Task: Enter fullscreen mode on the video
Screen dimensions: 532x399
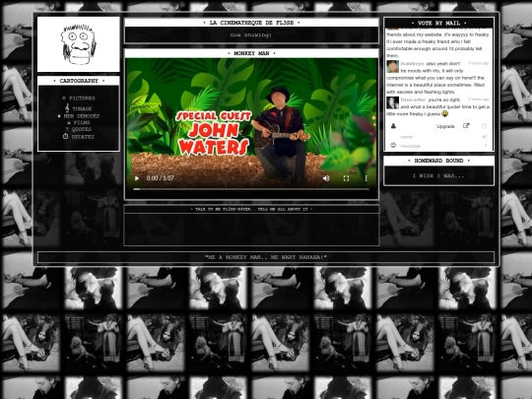Action: (346, 178)
